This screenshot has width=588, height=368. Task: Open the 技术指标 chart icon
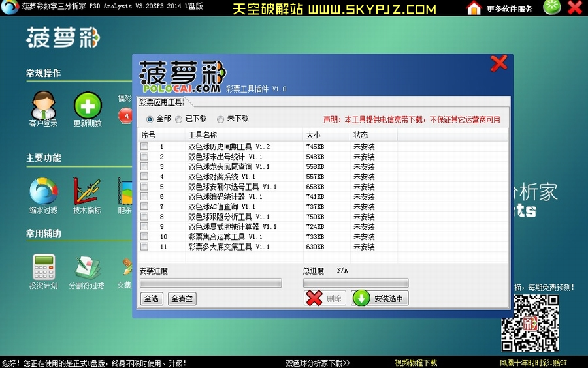click(87, 191)
